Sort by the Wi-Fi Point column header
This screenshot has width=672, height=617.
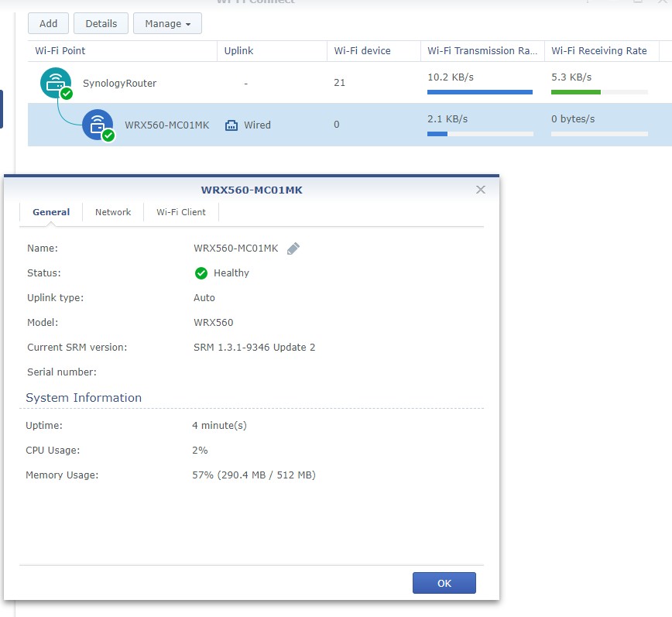(x=122, y=51)
